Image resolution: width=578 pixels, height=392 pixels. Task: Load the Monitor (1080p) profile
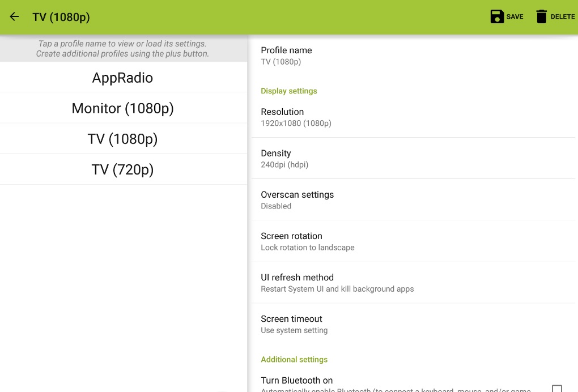(124, 108)
